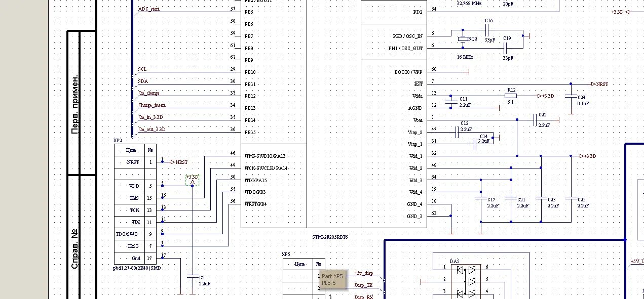Viewport: 644px width, 299px height.
Task: Click the On_charge net label
Action: (148, 93)
